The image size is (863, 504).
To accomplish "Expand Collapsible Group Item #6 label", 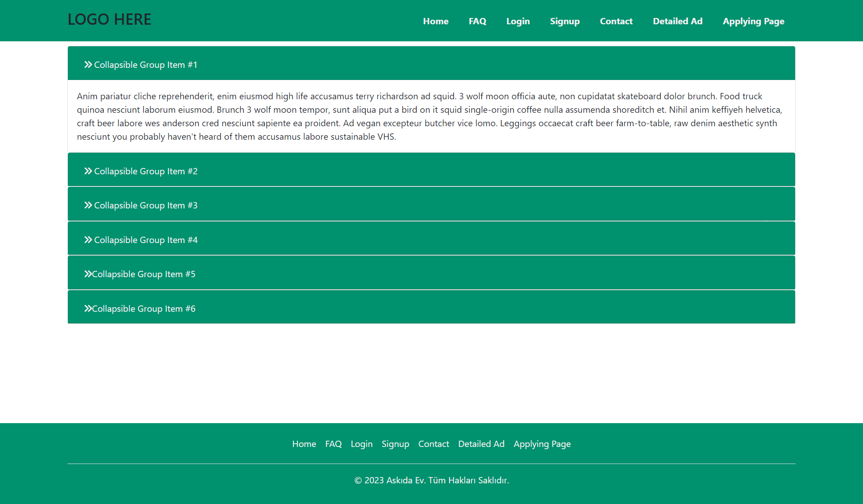I will (143, 309).
